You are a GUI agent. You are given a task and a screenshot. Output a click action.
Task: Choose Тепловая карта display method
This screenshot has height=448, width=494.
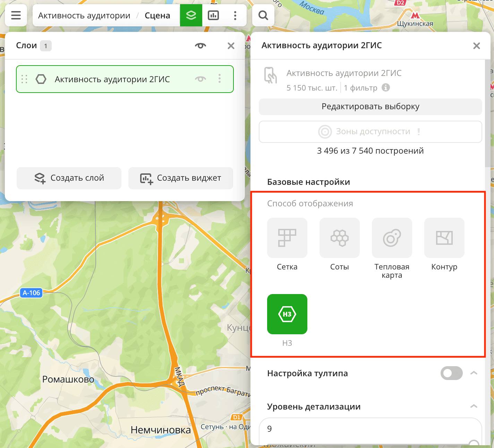click(392, 238)
